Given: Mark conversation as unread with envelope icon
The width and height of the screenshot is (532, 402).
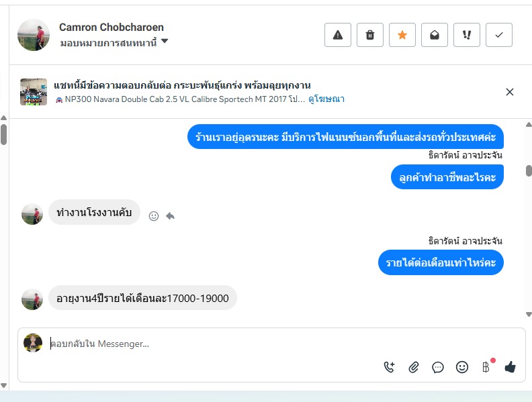Looking at the screenshot, I should tap(435, 35).
